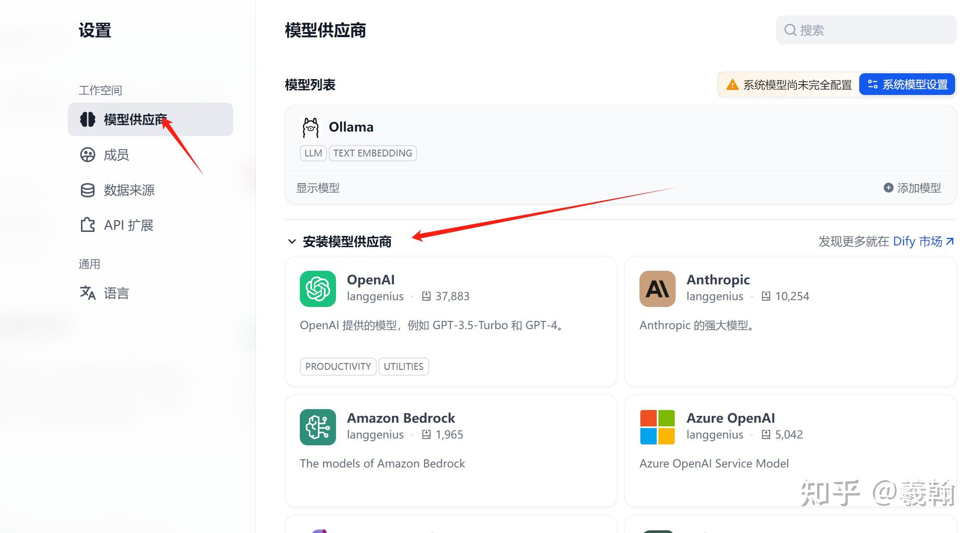This screenshot has width=980, height=533.
Task: Click the puzzle icon for API 扩展
Action: [88, 225]
